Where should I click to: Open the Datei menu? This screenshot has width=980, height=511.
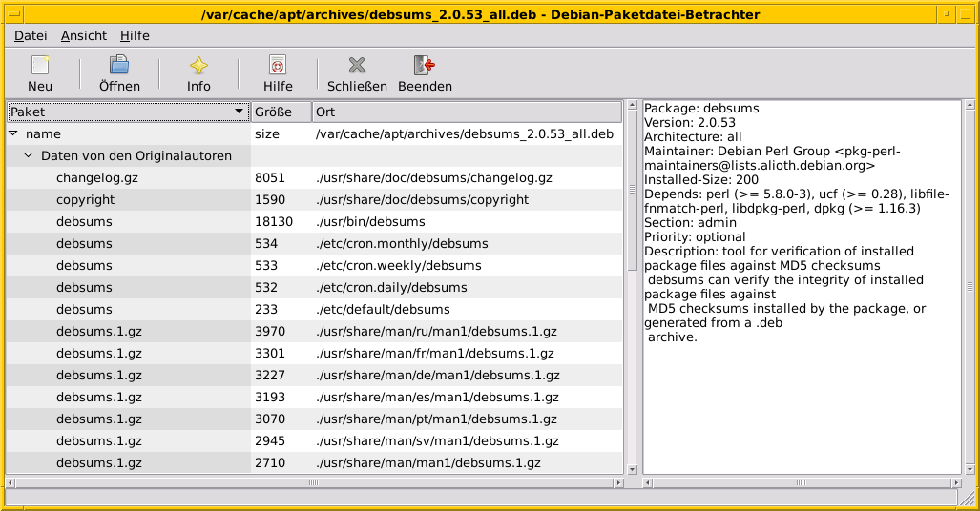coord(31,35)
